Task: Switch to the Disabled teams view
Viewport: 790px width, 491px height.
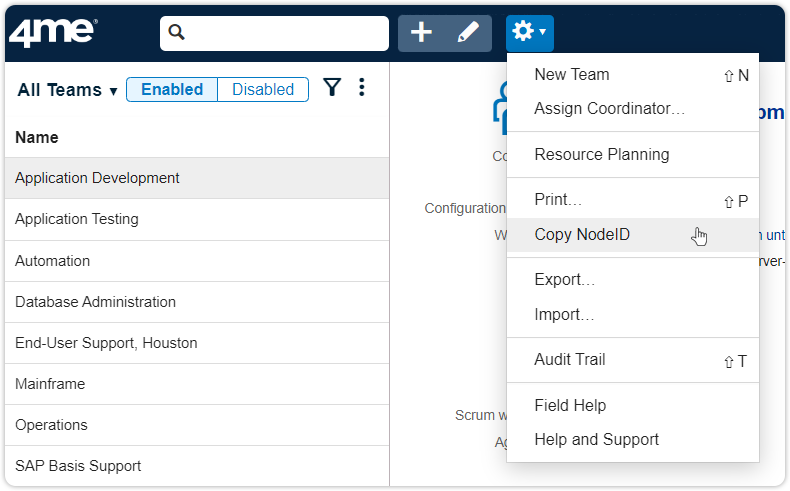Action: coord(263,89)
